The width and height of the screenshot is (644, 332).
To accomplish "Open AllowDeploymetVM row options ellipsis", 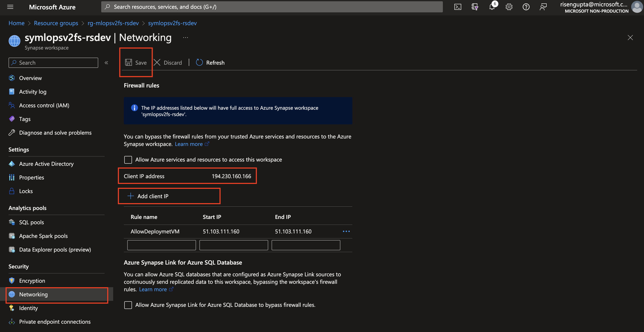I will click(x=346, y=231).
